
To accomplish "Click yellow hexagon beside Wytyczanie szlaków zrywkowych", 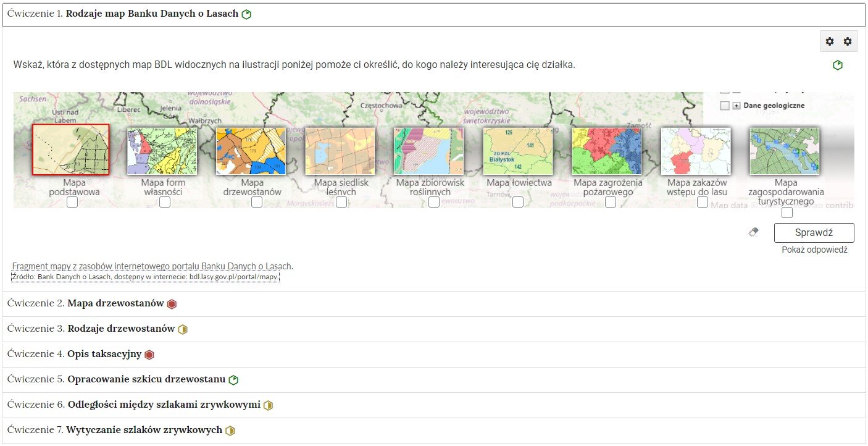I will tap(230, 430).
